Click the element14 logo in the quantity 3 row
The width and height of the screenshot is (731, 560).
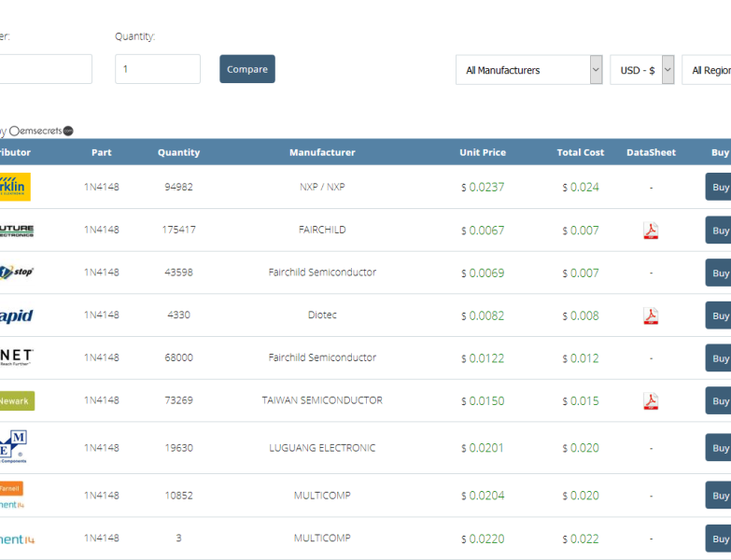[17, 539]
